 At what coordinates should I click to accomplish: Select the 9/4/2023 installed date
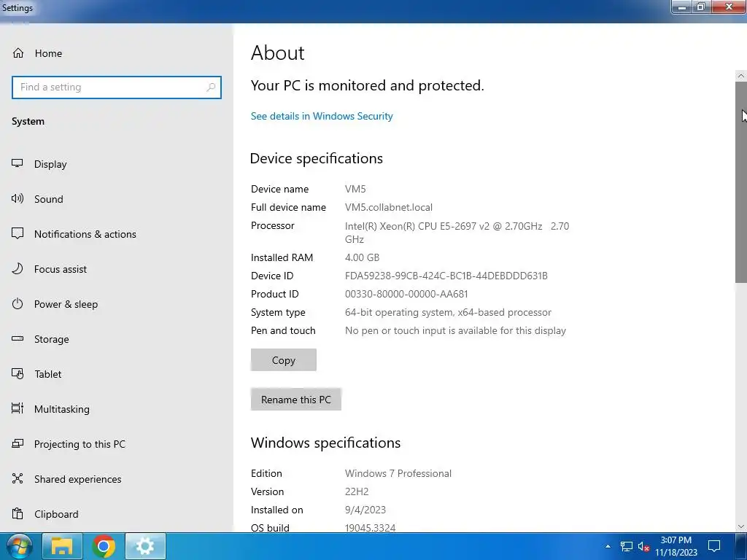coord(365,510)
